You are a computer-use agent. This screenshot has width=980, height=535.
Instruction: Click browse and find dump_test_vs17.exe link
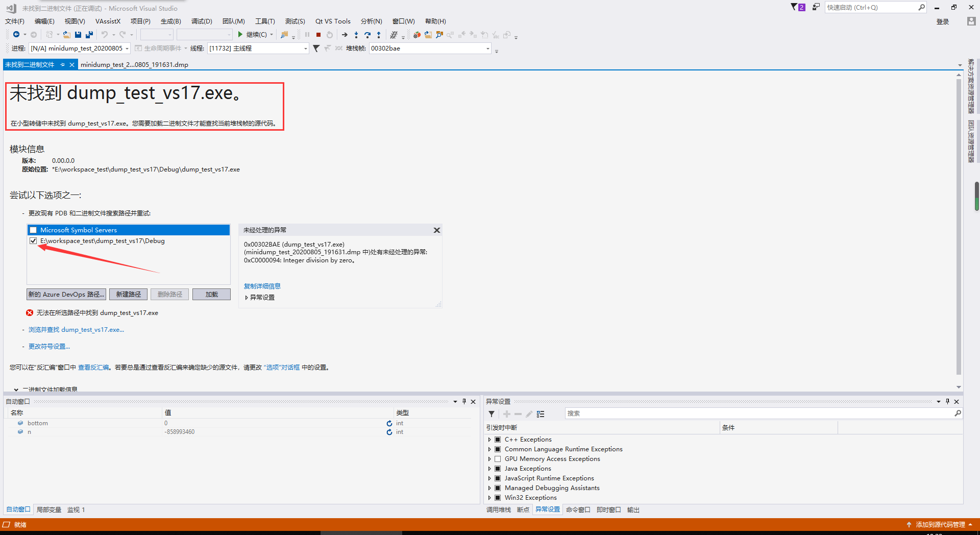[x=76, y=330]
